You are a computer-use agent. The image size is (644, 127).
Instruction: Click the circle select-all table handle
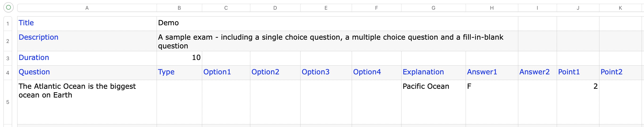(x=8, y=8)
